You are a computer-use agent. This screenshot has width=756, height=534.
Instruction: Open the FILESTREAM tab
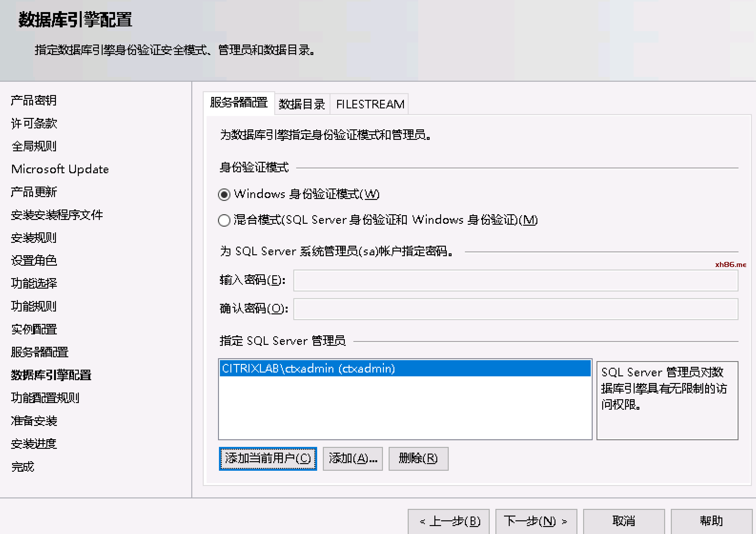coord(370,105)
